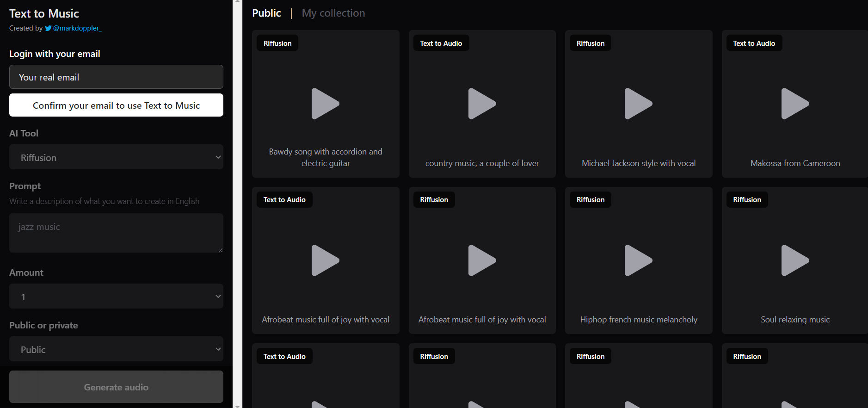Click the Text to Audio tag on country music card
This screenshot has width=868, height=408.
441,43
